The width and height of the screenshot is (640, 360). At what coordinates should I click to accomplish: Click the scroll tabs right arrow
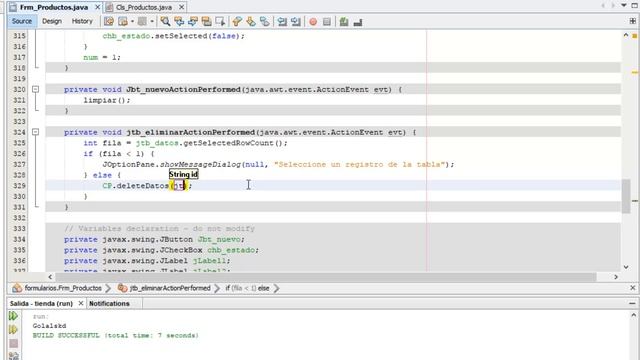(x=613, y=5)
